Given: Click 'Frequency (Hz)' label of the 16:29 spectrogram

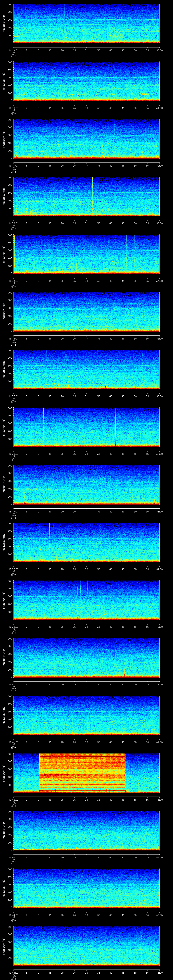Looking at the screenshot, I should pyautogui.click(x=4, y=24).
